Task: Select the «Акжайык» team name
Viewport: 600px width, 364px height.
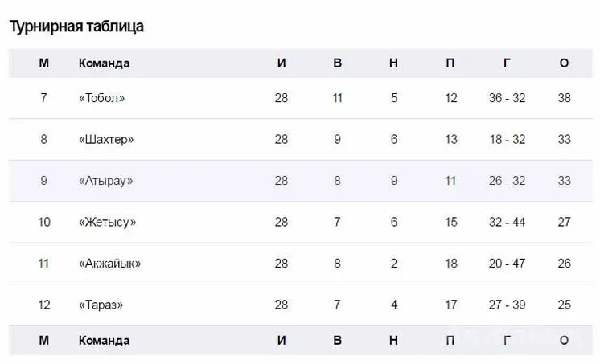Action: pyautogui.click(x=110, y=264)
